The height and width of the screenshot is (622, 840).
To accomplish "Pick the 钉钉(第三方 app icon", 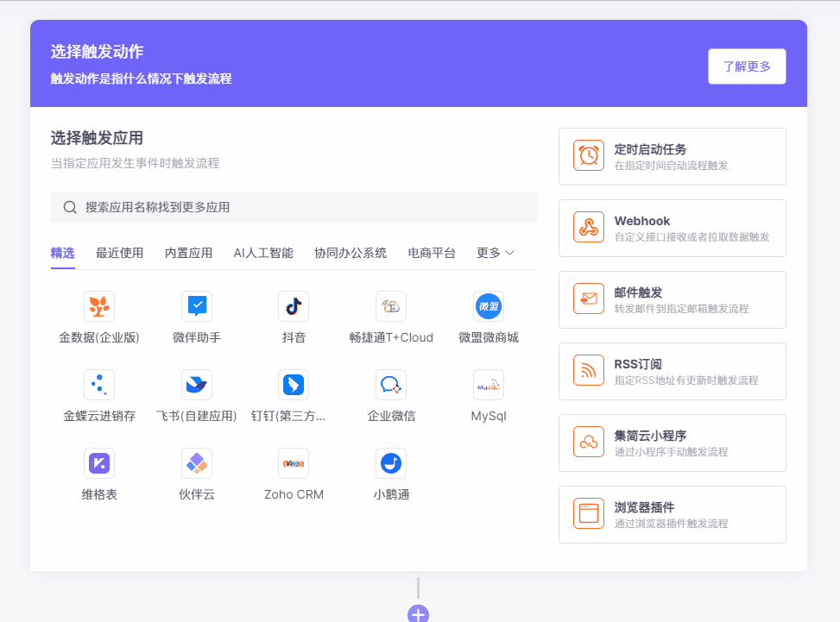I will click(294, 385).
